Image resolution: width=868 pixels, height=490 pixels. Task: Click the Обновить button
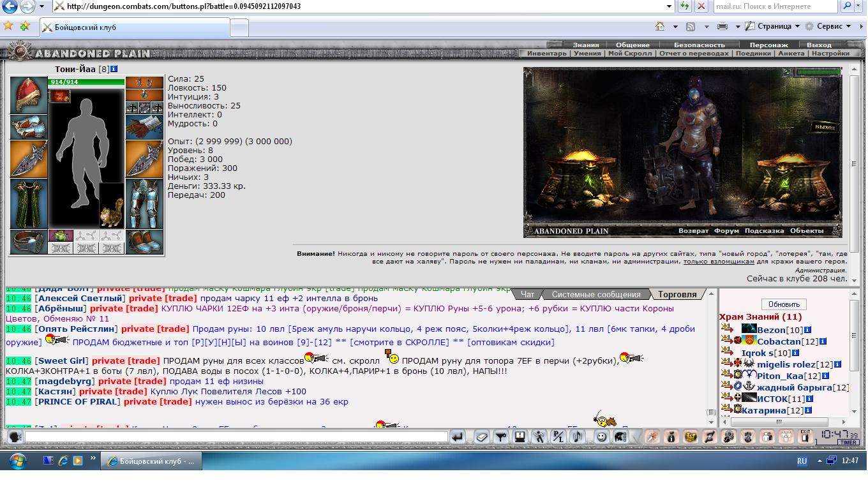point(784,304)
